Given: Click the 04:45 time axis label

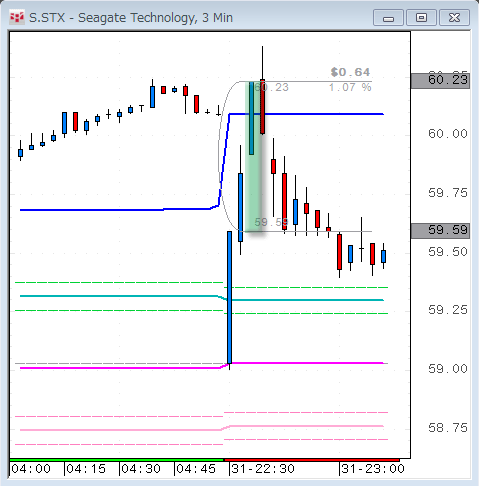Looking at the screenshot, I should [x=196, y=469].
